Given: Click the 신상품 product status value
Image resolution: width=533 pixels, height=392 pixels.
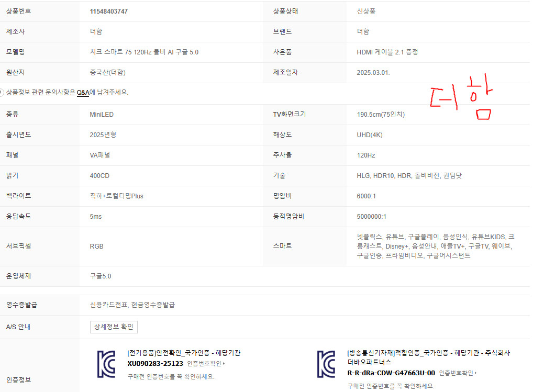Looking at the screenshot, I should (366, 11).
